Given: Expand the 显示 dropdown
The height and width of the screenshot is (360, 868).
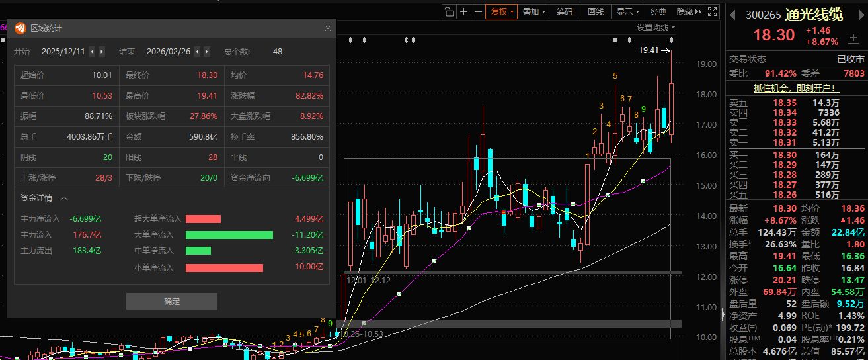Looking at the screenshot, I should (x=627, y=11).
